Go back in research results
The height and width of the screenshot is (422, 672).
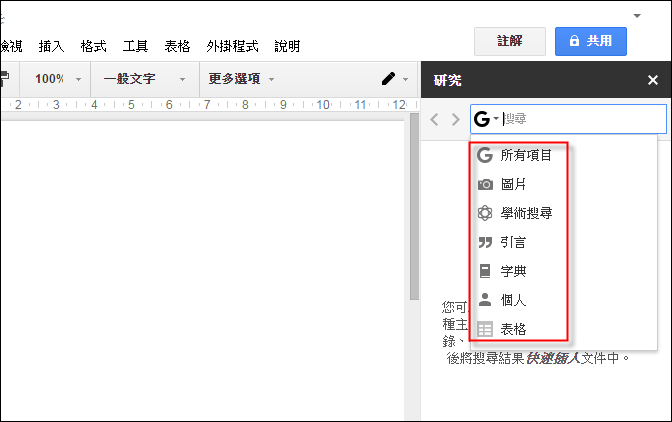click(434, 119)
